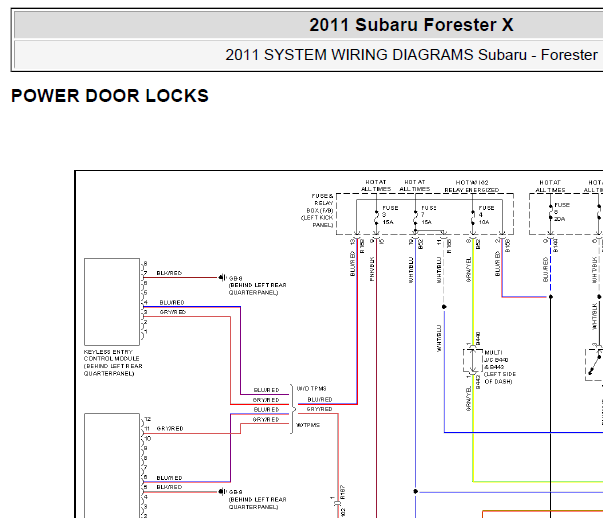Select the keyless entry control module box

click(x=112, y=302)
